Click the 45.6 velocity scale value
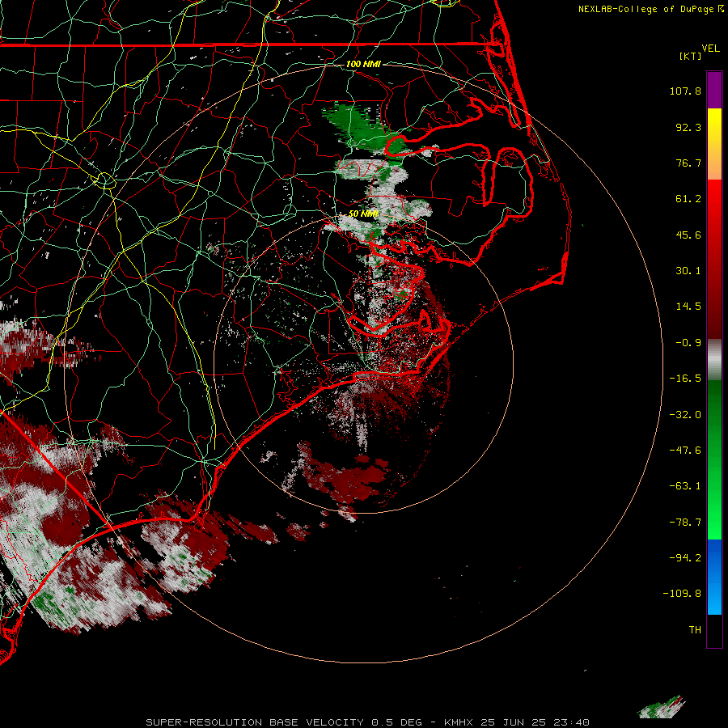This screenshot has height=728, width=728. click(688, 235)
